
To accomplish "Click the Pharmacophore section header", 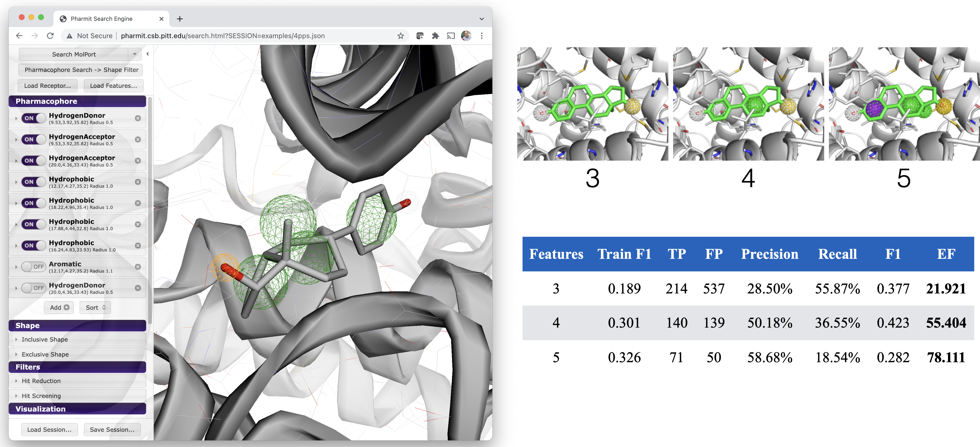I will (77, 101).
